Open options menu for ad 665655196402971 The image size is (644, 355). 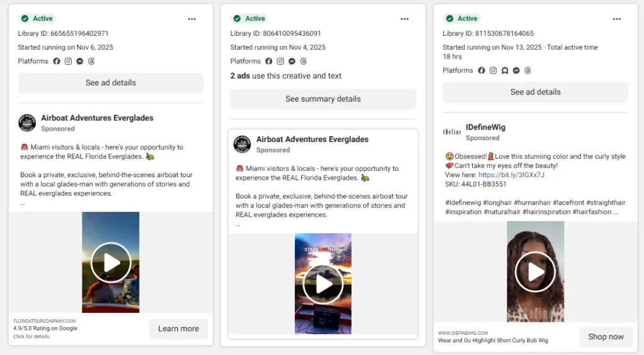coord(192,19)
